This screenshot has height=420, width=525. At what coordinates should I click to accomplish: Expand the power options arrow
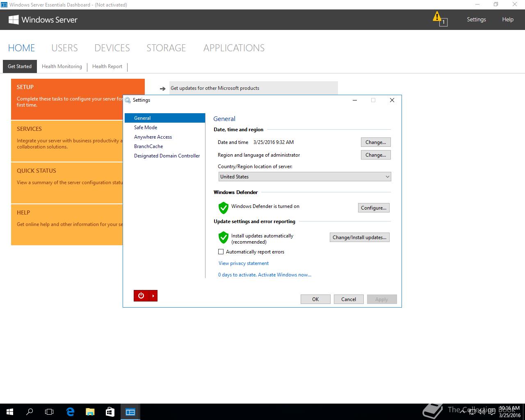point(153,296)
